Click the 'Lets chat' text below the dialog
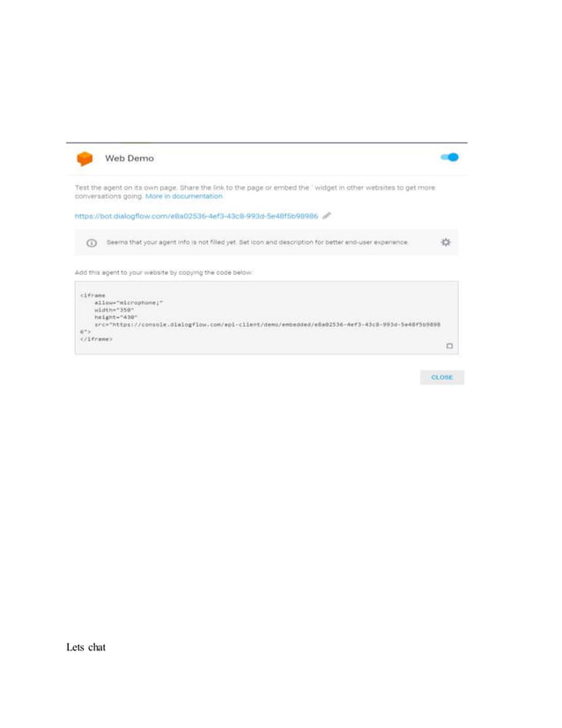Viewport: 562px width, 728px height. pos(85,647)
